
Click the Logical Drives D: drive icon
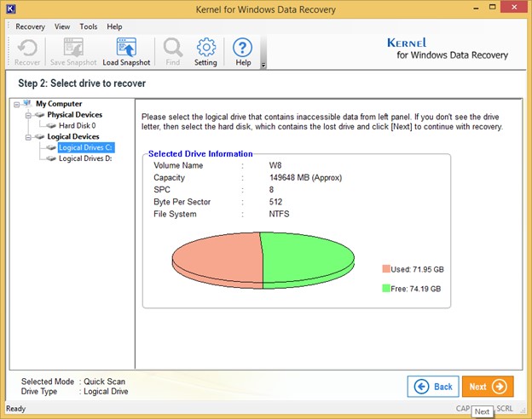[x=51, y=158]
